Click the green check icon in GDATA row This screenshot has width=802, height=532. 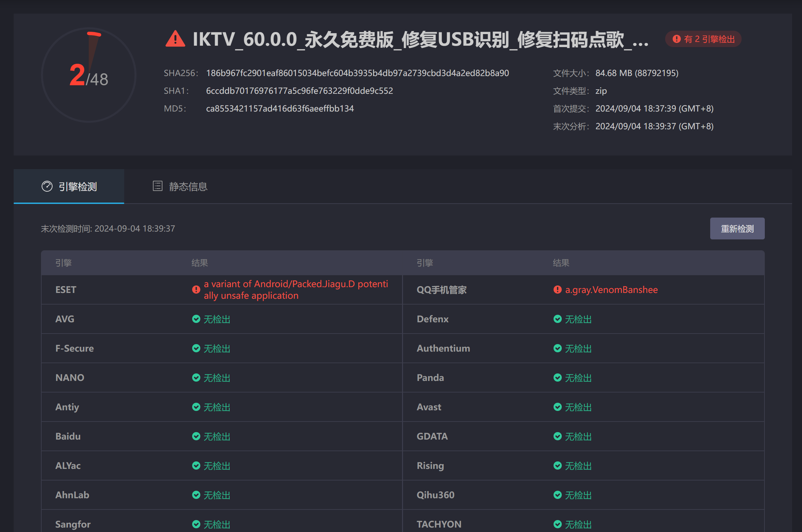coord(557,436)
